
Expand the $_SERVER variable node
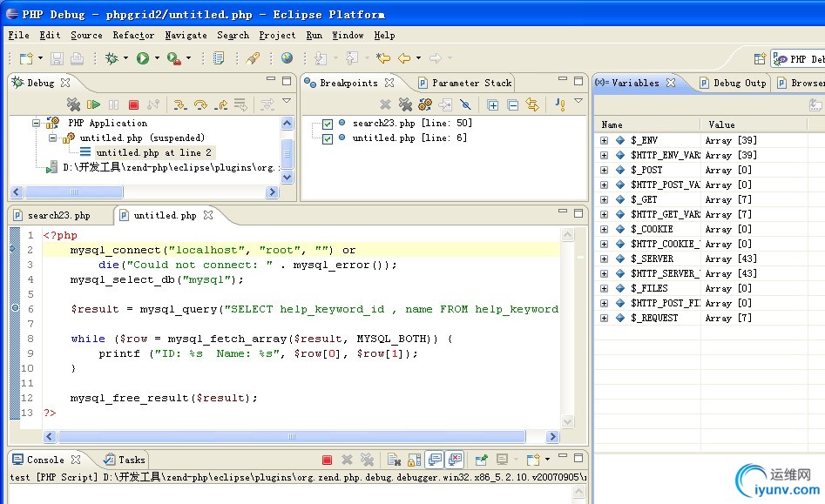coord(604,259)
